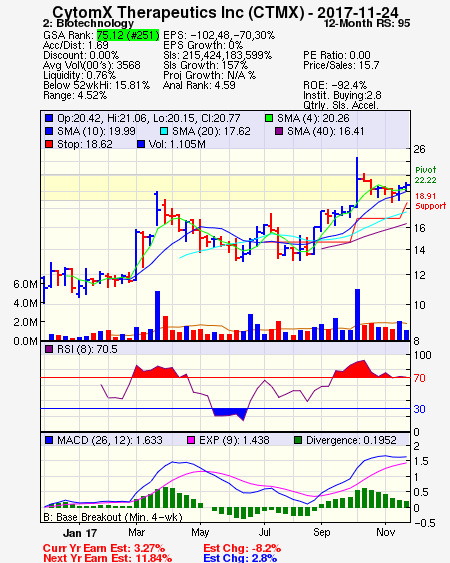The width and height of the screenshot is (450, 563).
Task: Click the magenta EXP (9) legend swatch
Action: tap(191, 440)
